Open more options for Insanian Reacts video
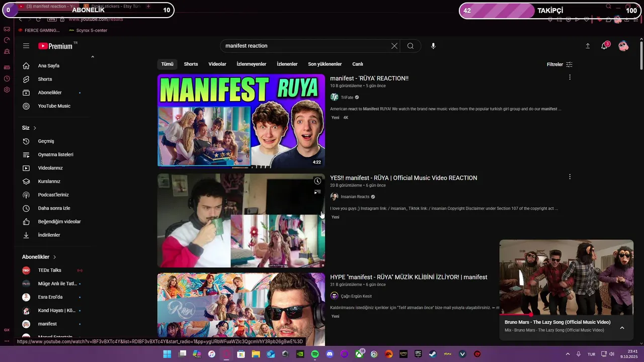This screenshot has height=362, width=644. pyautogui.click(x=570, y=177)
